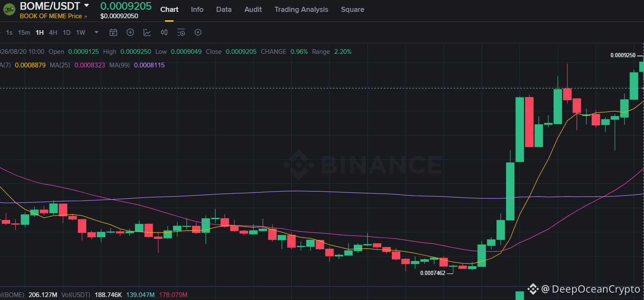Image resolution: width=644 pixels, height=300 pixels.
Task: Select the 1s interval
Action: [x=9, y=33]
